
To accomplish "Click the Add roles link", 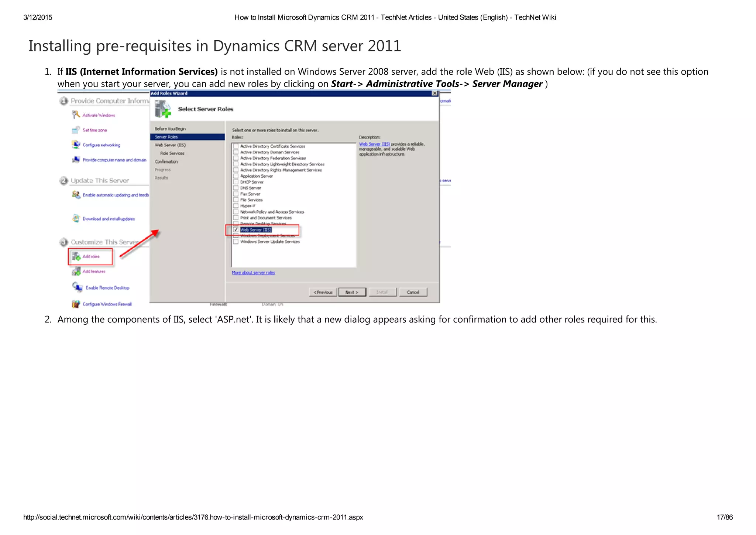I will click(x=91, y=256).
